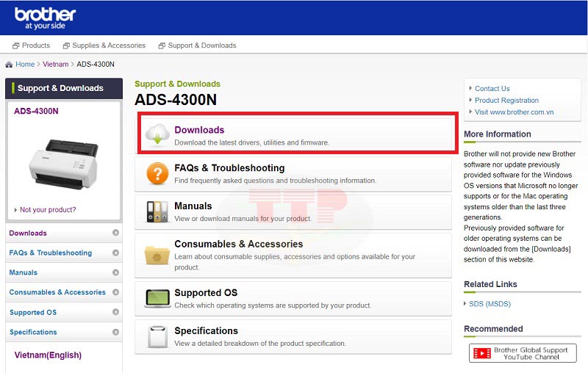Viewport: 588px width, 373px height.
Task: Click the green Support & Downloads heading above ADS-4300N
Action: 177,84
